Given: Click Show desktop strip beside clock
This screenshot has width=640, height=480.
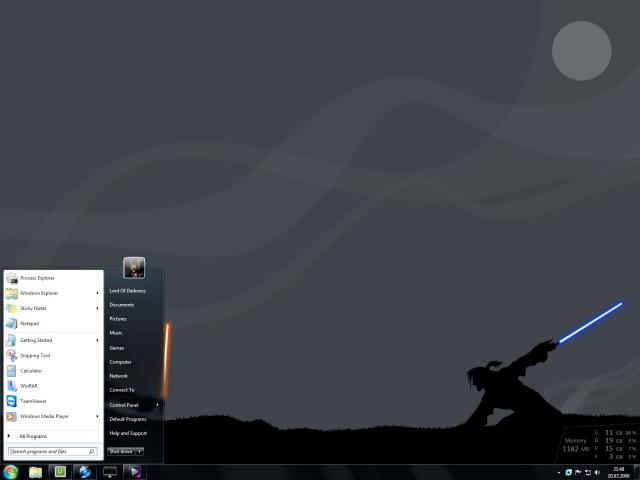Looking at the screenshot, I should click(636, 472).
